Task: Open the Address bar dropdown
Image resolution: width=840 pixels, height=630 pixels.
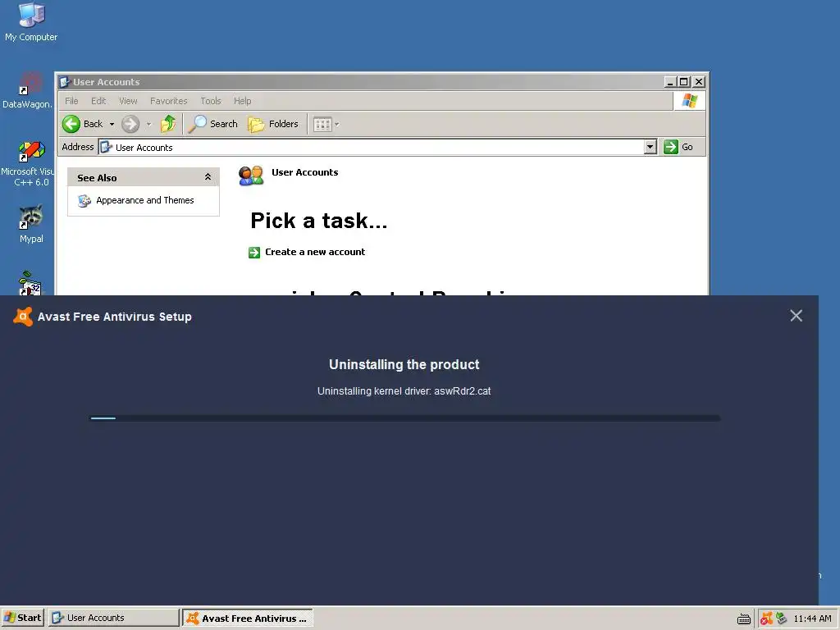Action: 650,147
